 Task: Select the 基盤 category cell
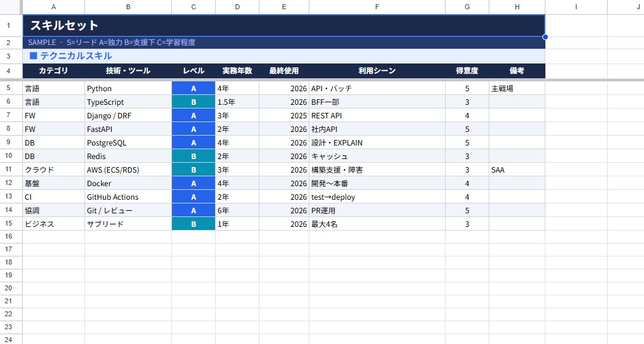point(54,183)
